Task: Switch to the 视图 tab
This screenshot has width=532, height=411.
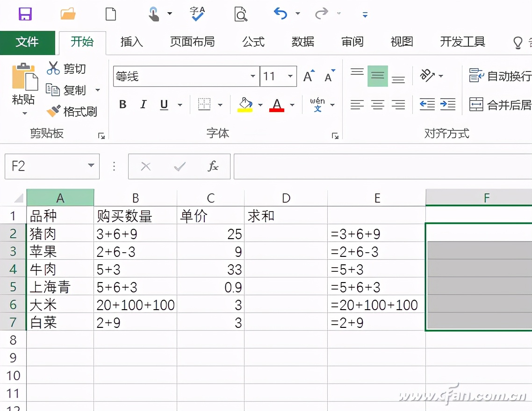Action: (x=402, y=42)
